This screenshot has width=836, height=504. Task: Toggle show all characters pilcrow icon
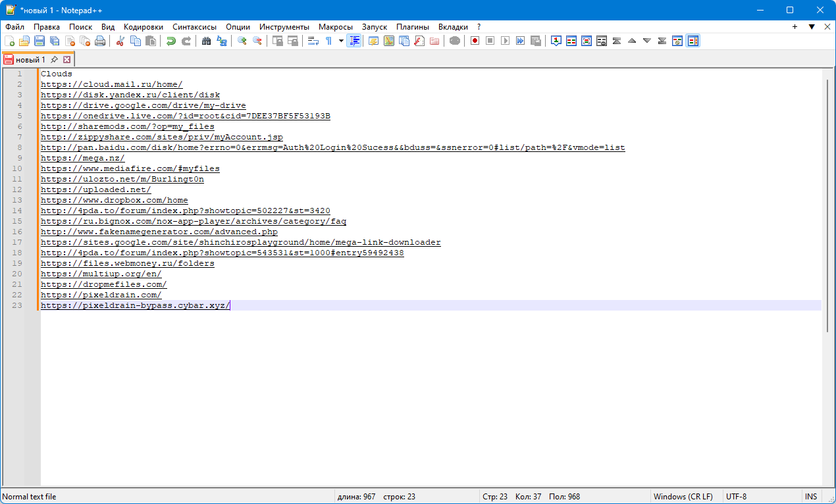click(328, 41)
